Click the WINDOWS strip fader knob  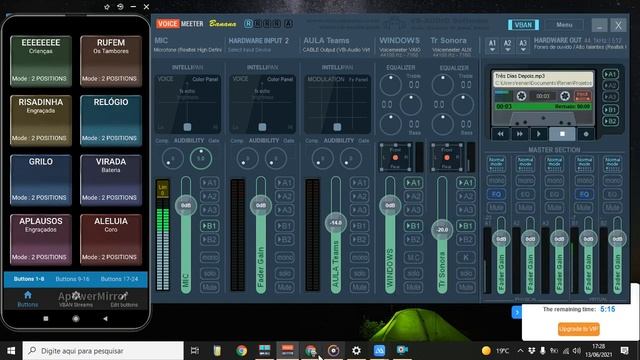point(390,205)
